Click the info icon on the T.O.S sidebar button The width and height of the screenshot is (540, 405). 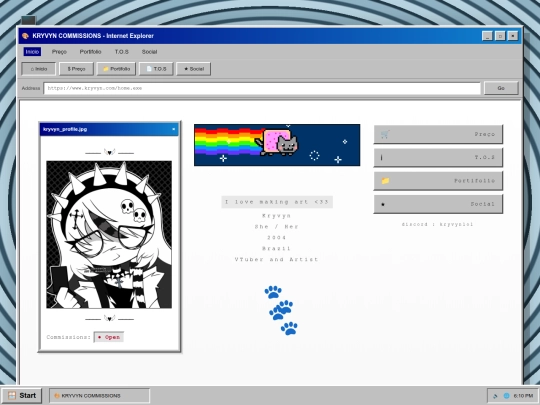click(x=382, y=157)
